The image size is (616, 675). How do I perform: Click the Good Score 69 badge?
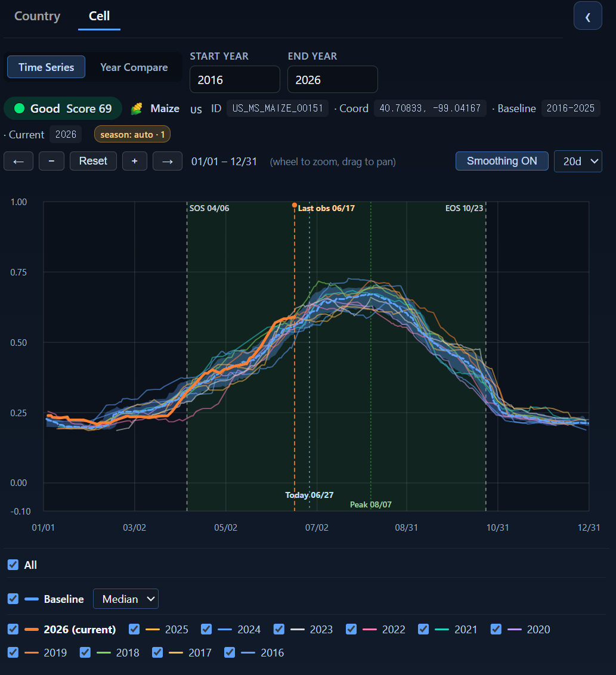point(63,109)
